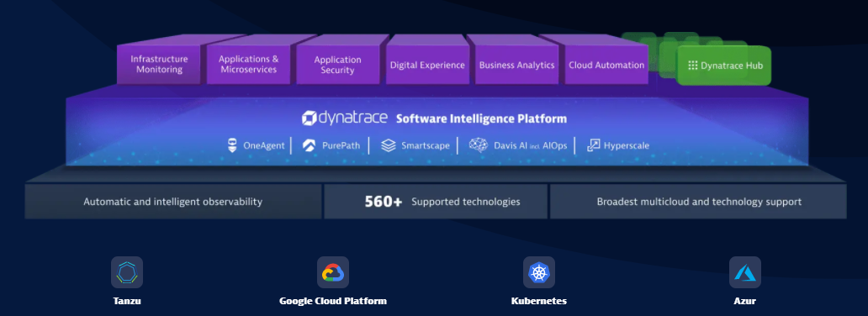Select the Automatic and intelligent observability panel
This screenshot has height=316, width=868.
click(x=172, y=202)
